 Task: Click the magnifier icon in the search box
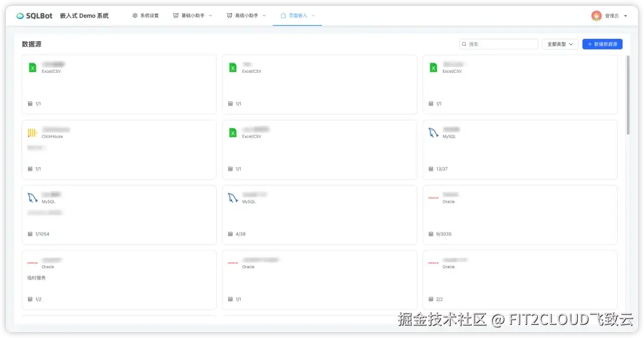pos(464,44)
